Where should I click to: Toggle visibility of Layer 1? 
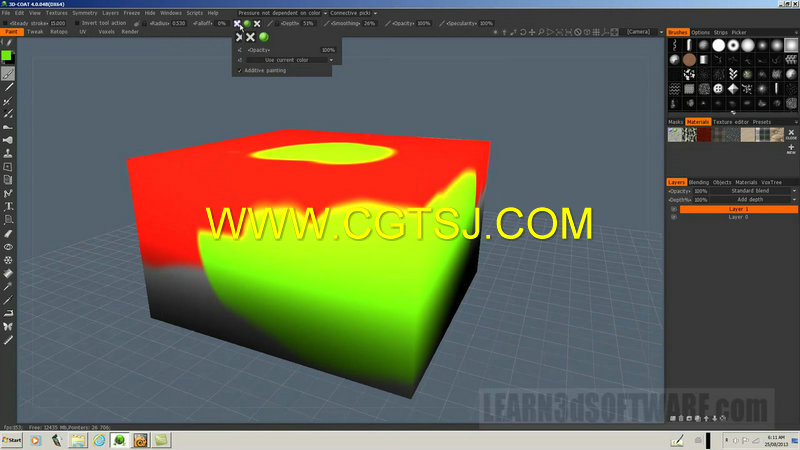tap(673, 209)
